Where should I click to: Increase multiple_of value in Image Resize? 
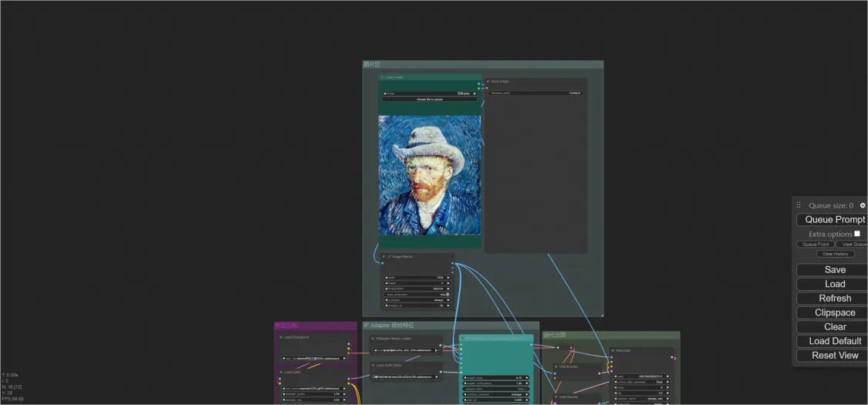click(448, 305)
